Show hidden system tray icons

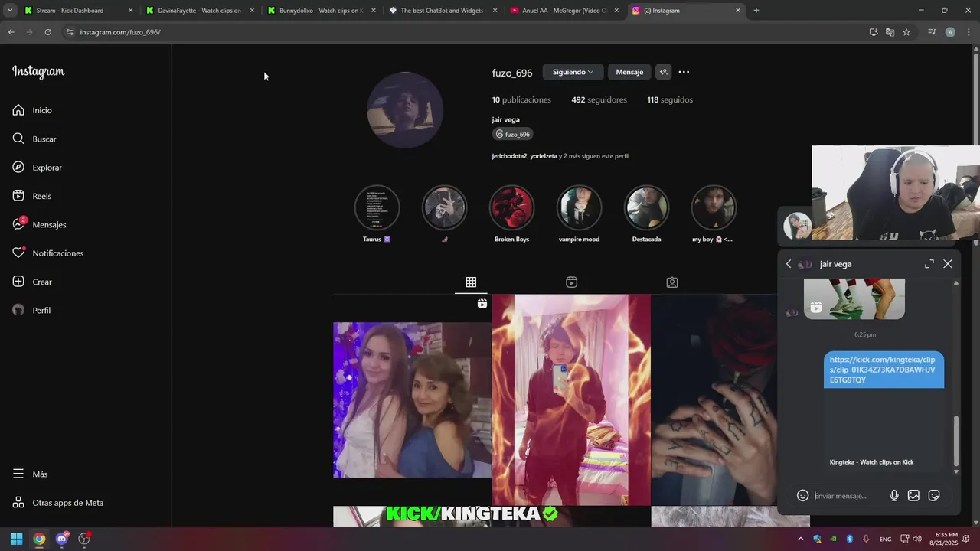pos(801,539)
